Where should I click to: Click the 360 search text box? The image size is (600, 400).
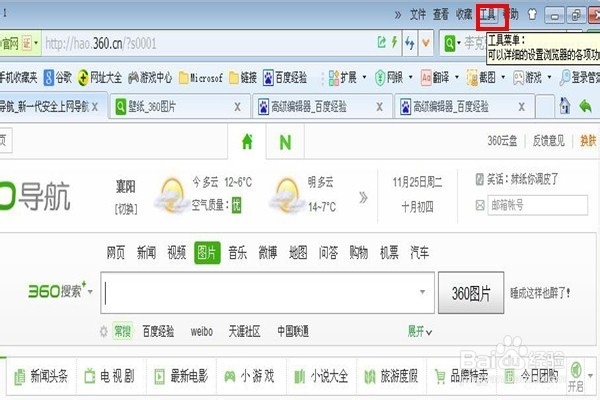267,293
